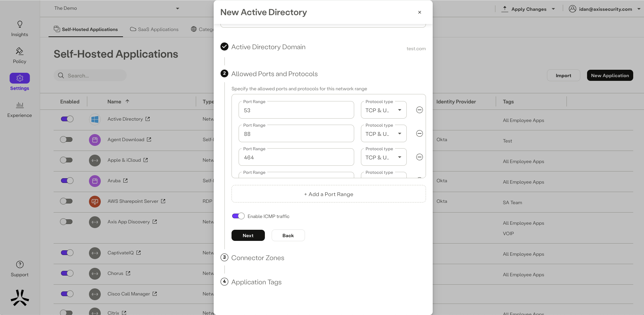Screen dimensions: 644x315
Task: Click the search magnifier icon
Action: coord(61,75)
